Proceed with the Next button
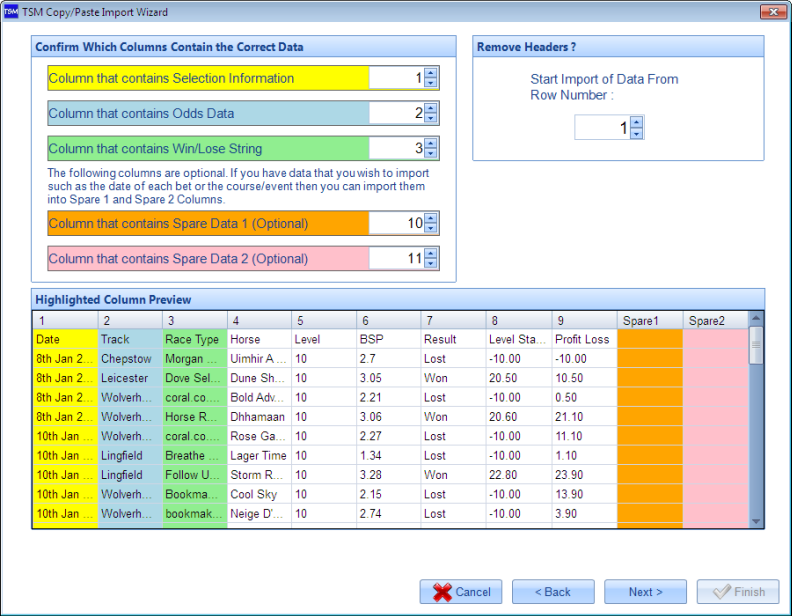Screen dimensions: 792x616 (x=646, y=592)
